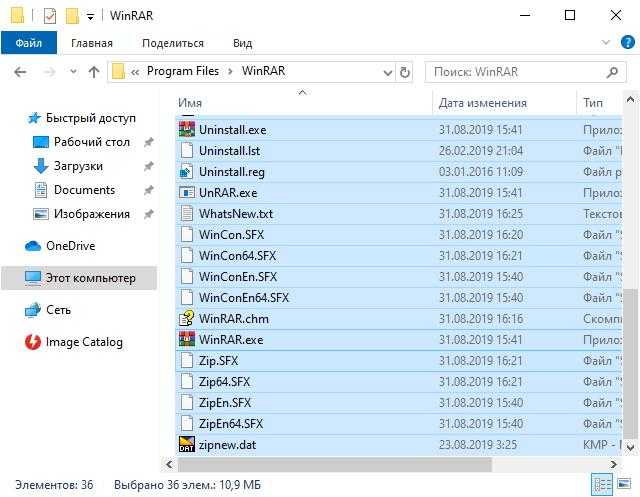Go forward with the right arrow
Image resolution: width=640 pixels, height=497 pixels.
point(49,72)
